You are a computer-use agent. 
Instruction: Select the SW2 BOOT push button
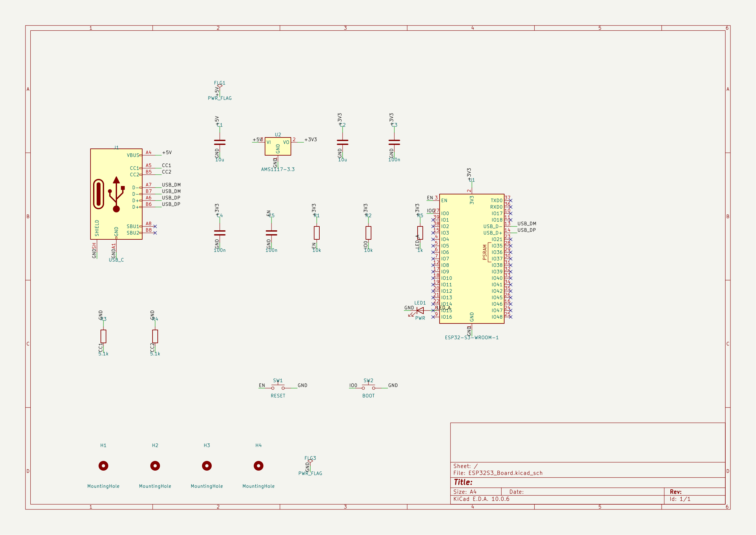[368, 387]
